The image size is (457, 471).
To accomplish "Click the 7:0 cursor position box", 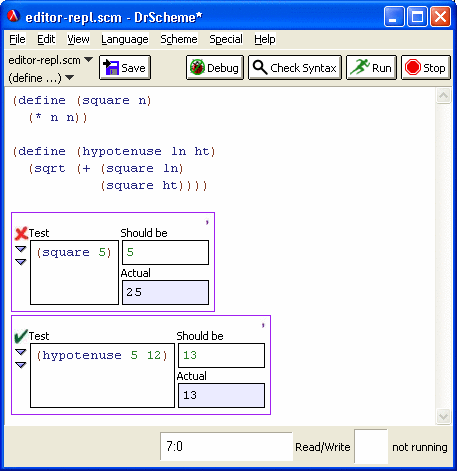I will (226, 447).
